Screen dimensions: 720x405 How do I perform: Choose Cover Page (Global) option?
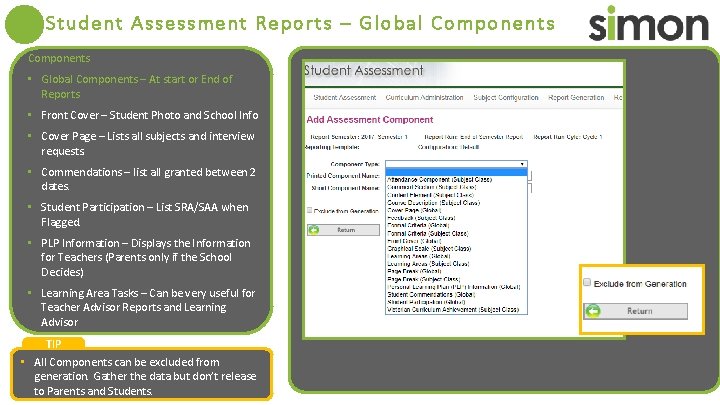click(414, 210)
